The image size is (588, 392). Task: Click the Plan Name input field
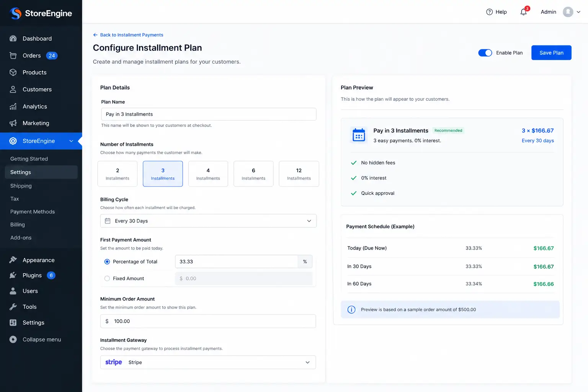click(209, 114)
